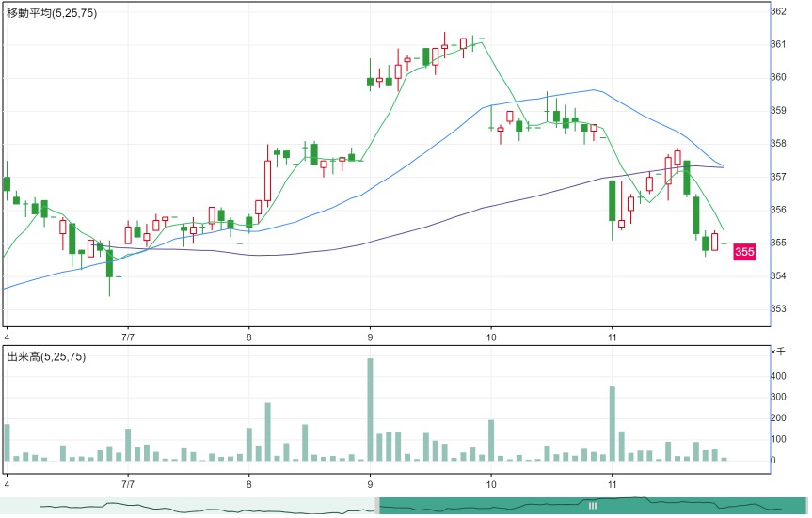Click the 300 volume axis label
The image size is (812, 518).
[778, 398]
